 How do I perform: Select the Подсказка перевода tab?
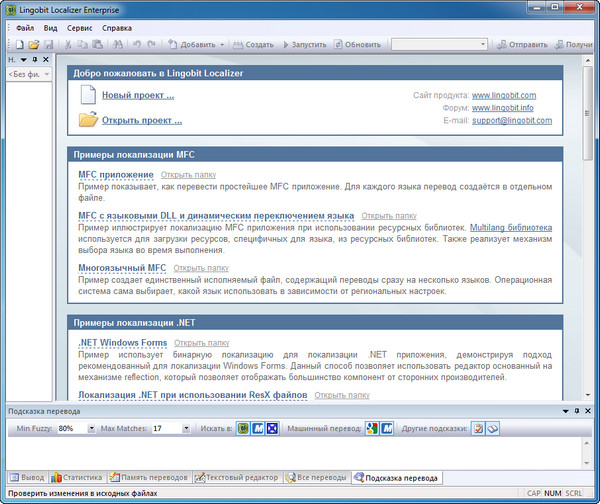click(x=396, y=478)
